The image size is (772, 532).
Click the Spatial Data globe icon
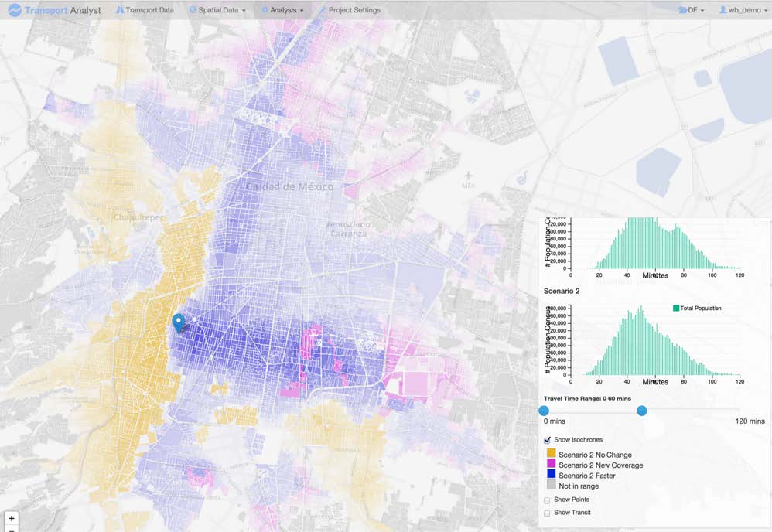(193, 10)
